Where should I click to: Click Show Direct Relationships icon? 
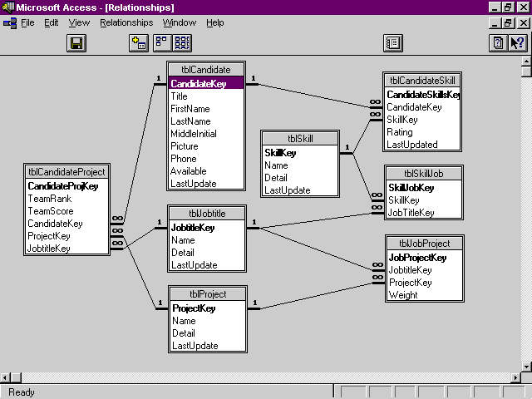tap(161, 43)
